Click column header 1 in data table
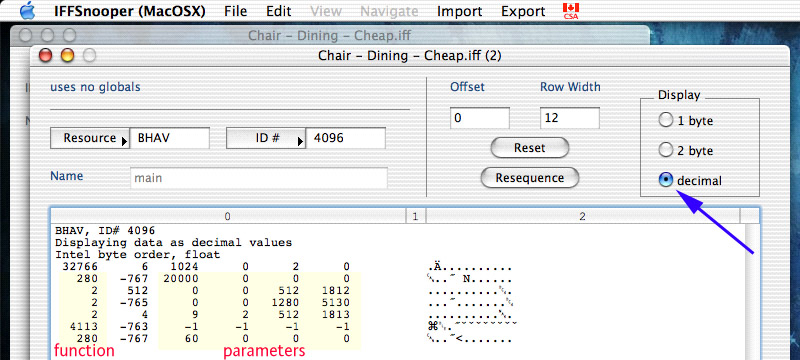 point(415,217)
